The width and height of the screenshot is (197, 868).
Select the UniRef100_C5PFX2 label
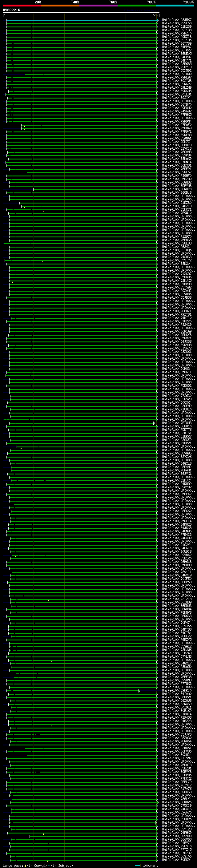[176, 494]
